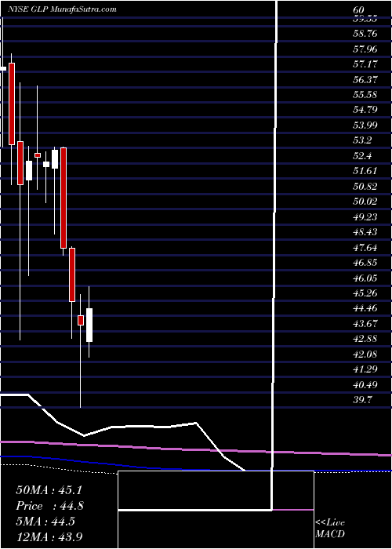392x549 pixels.
Task: Click the 60 price axis label
Action: [x=359, y=10]
